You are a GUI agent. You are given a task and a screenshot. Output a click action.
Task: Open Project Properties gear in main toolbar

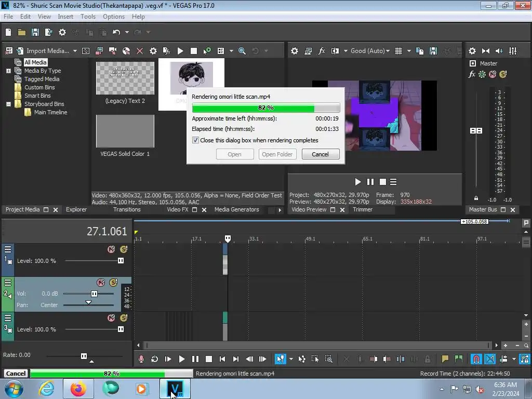pyautogui.click(x=62, y=32)
